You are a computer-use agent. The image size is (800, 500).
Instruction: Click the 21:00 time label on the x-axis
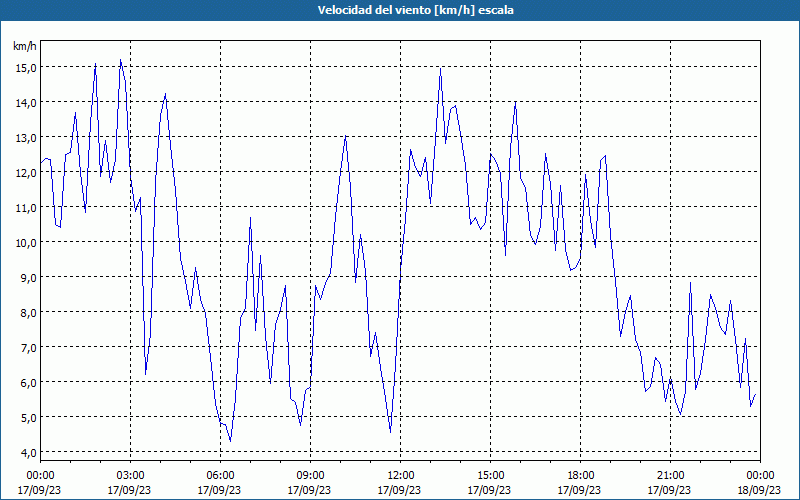(670, 476)
